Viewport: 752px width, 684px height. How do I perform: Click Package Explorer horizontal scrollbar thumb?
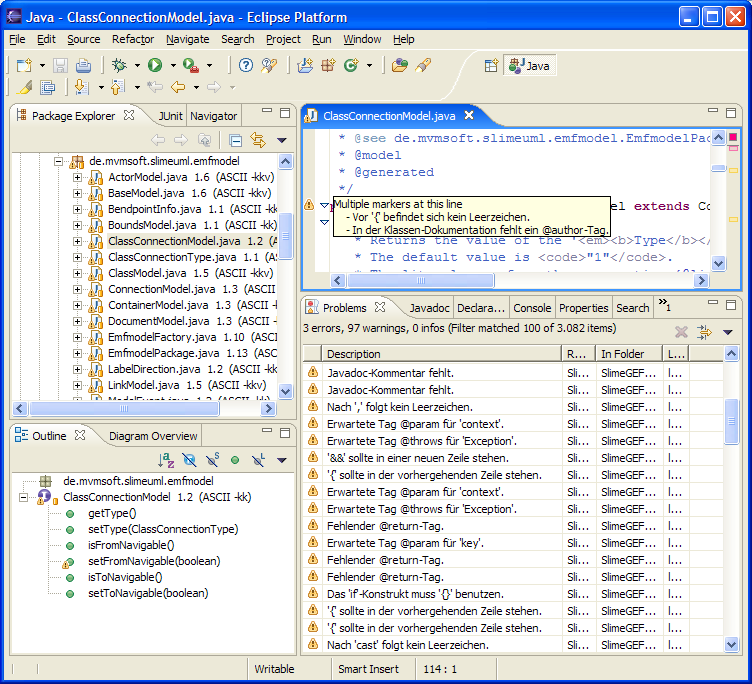pos(124,409)
